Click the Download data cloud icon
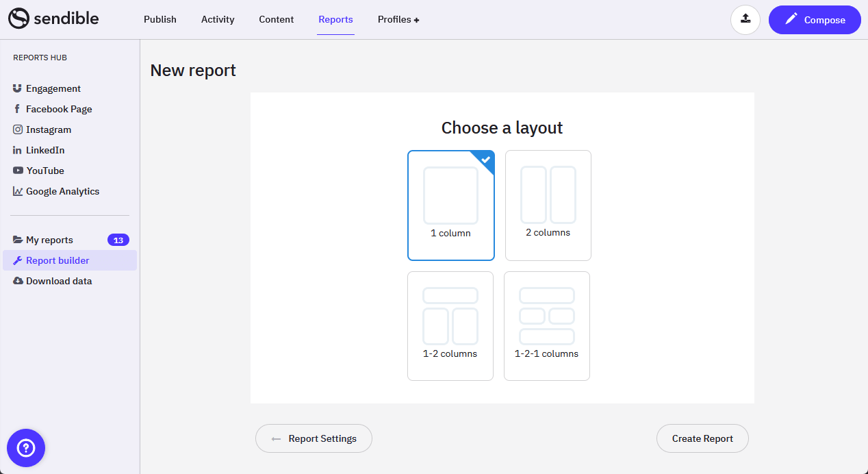Viewport: 868px width, 474px height. click(x=16, y=281)
